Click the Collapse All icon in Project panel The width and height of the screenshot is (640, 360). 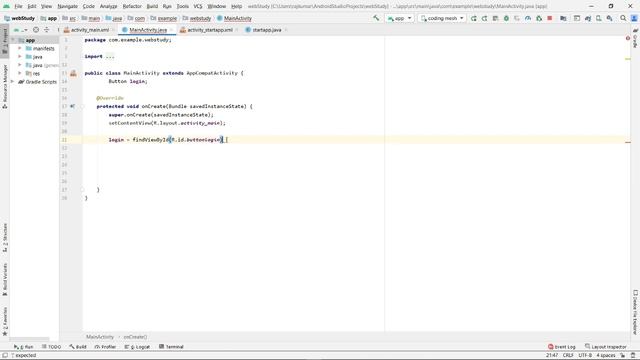click(x=47, y=30)
